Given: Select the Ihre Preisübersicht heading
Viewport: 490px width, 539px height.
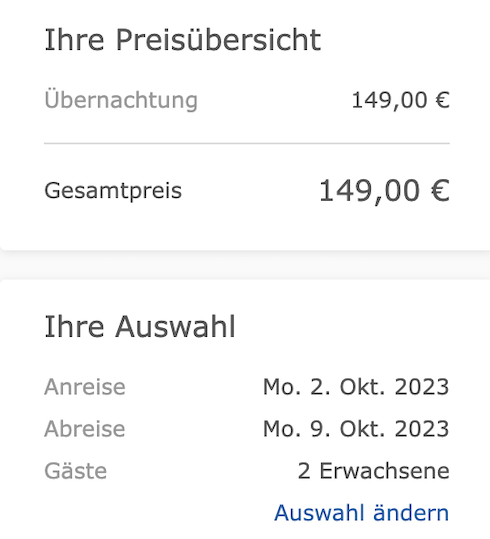Looking at the screenshot, I should point(183,40).
